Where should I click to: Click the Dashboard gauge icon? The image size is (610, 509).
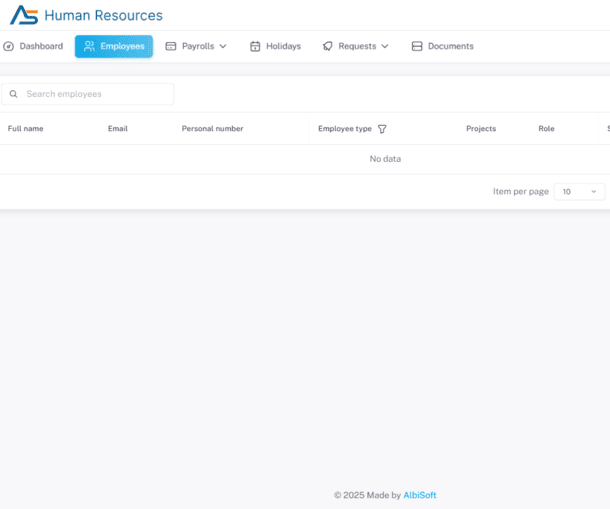pos(9,46)
